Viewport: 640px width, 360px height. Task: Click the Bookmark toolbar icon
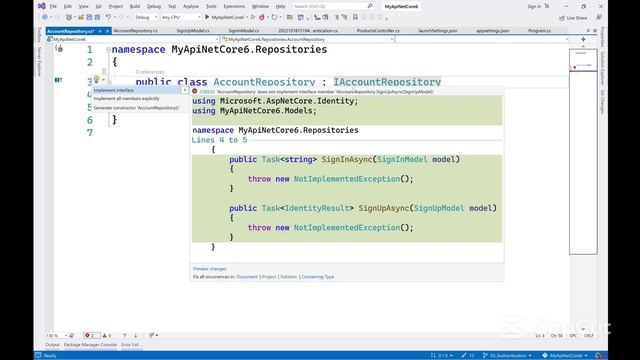tap(355, 17)
